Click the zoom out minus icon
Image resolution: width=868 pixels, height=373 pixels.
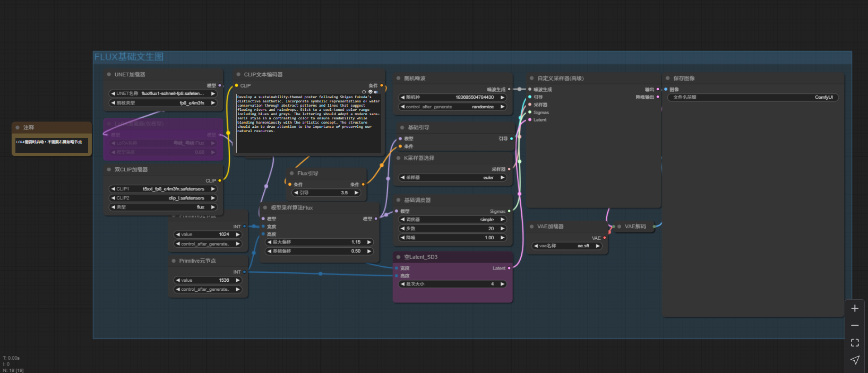(x=855, y=325)
